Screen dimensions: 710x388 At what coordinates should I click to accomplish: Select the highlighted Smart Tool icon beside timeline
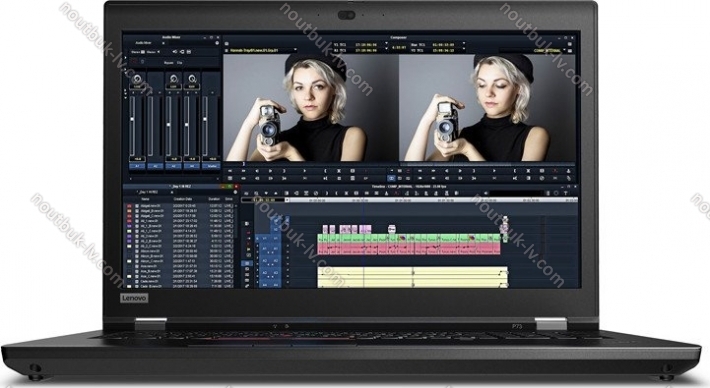(247, 263)
